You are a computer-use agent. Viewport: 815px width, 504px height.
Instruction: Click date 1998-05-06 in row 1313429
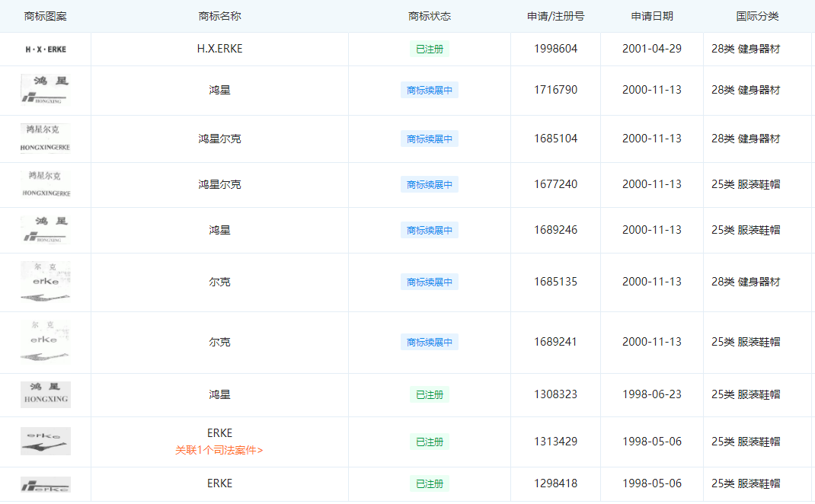(x=652, y=442)
